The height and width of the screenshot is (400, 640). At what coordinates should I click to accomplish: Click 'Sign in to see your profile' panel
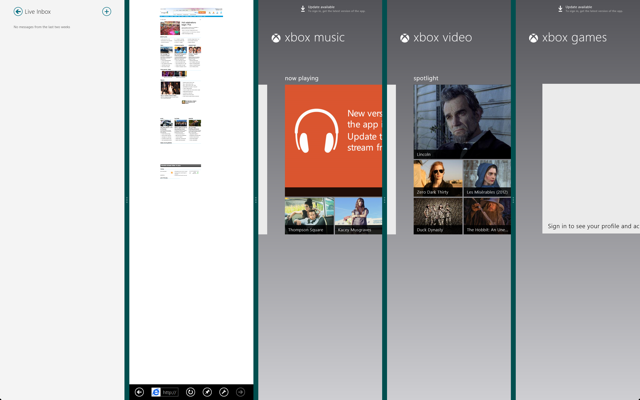point(591,159)
